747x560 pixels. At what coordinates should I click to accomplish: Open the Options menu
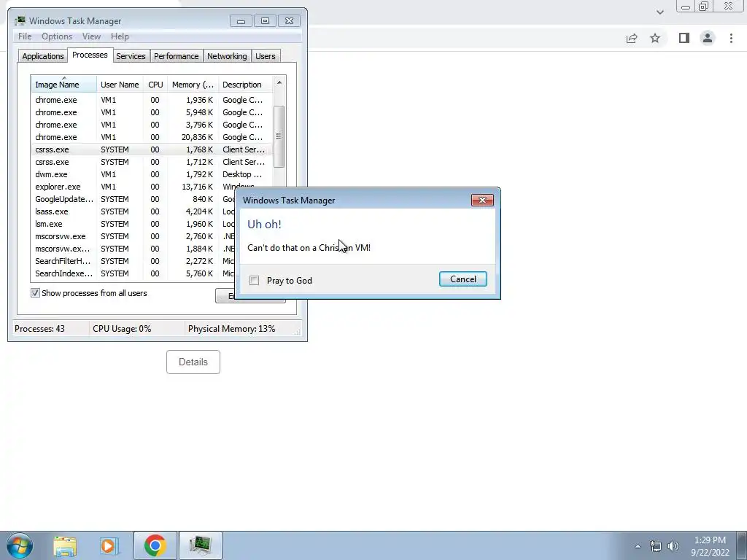pyautogui.click(x=57, y=36)
